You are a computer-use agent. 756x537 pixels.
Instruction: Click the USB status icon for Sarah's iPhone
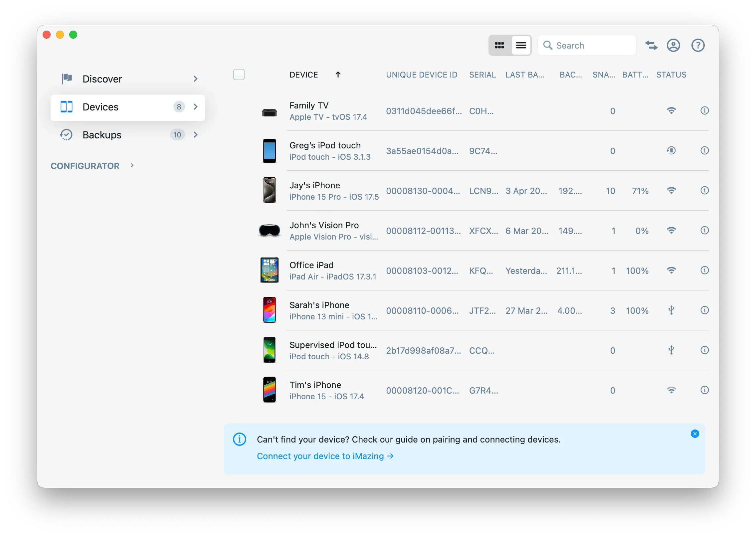click(671, 310)
